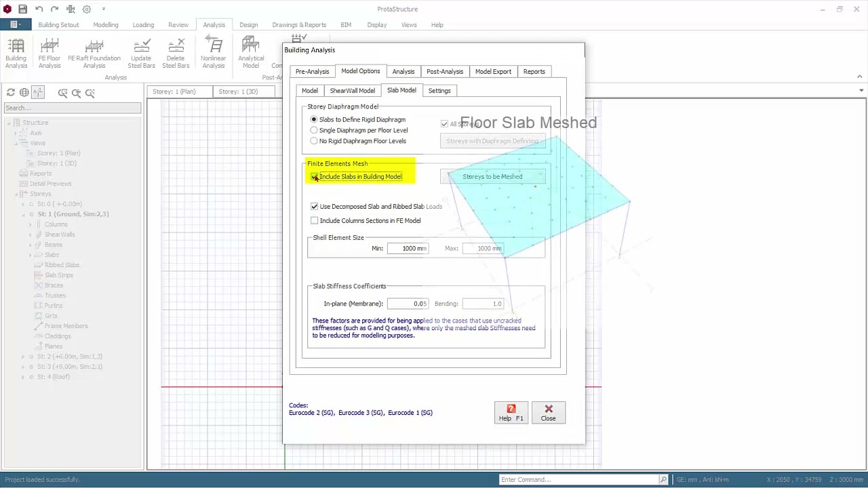Click the Min shell element size field
The height and width of the screenshot is (488, 868).
pos(408,248)
